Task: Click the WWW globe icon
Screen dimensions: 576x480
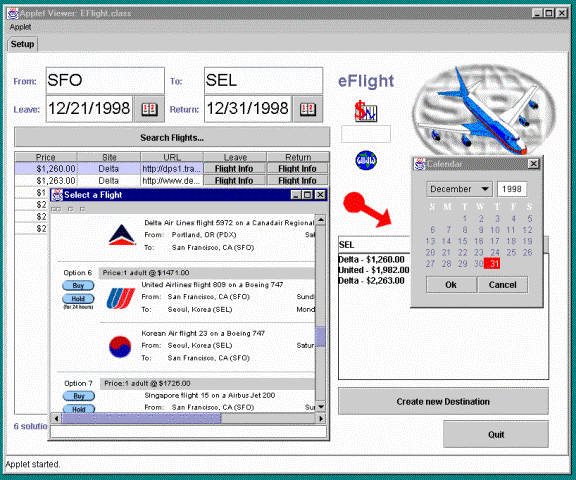Action: pos(366,160)
